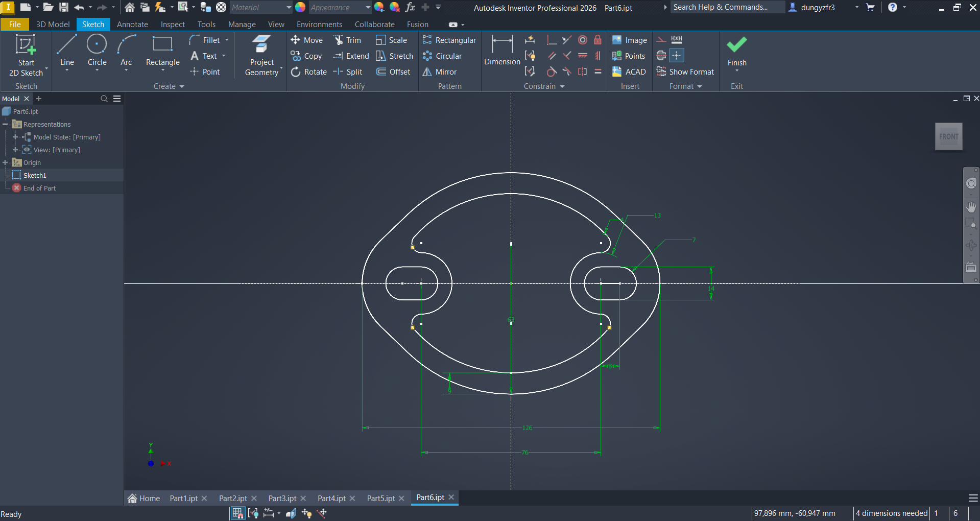
Task: Click Finish to exit sketch
Action: pyautogui.click(x=736, y=51)
